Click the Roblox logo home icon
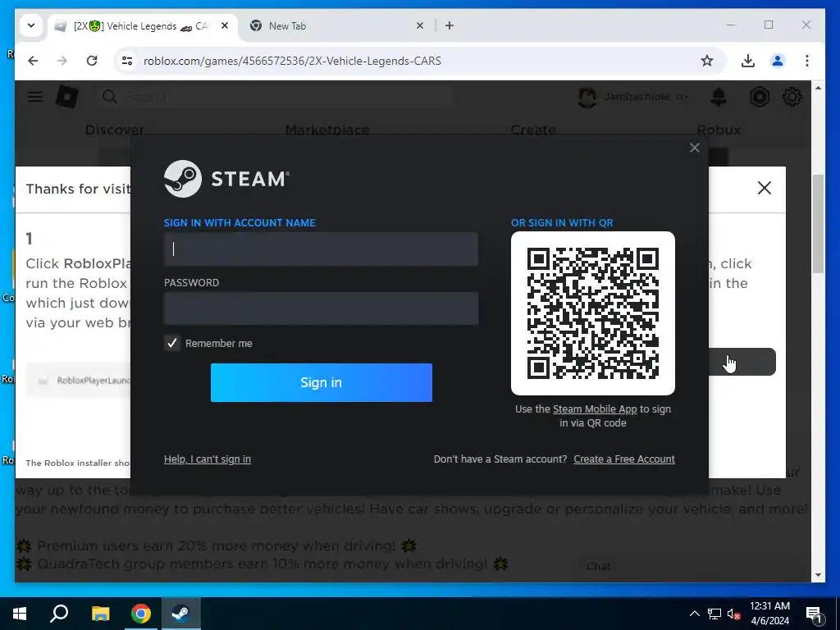This screenshot has width=840, height=630. [x=67, y=97]
